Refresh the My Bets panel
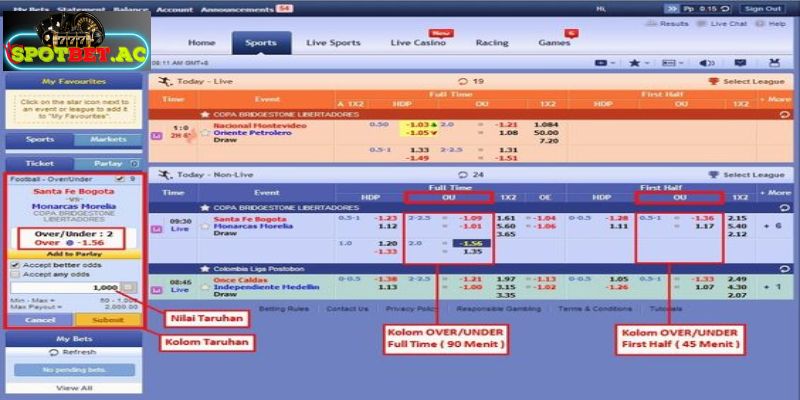Viewport: 800px width, 400px height. [x=72, y=353]
